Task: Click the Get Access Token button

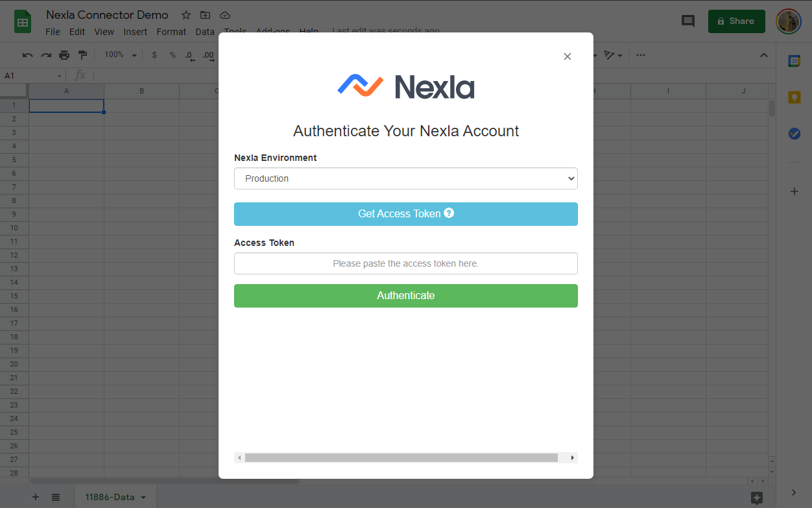Action: click(406, 213)
